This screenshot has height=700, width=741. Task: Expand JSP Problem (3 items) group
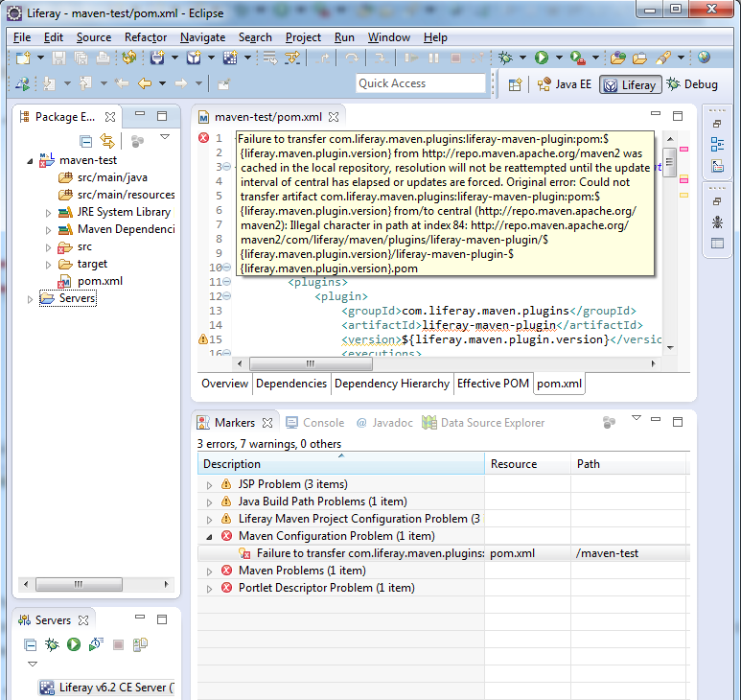(209, 485)
